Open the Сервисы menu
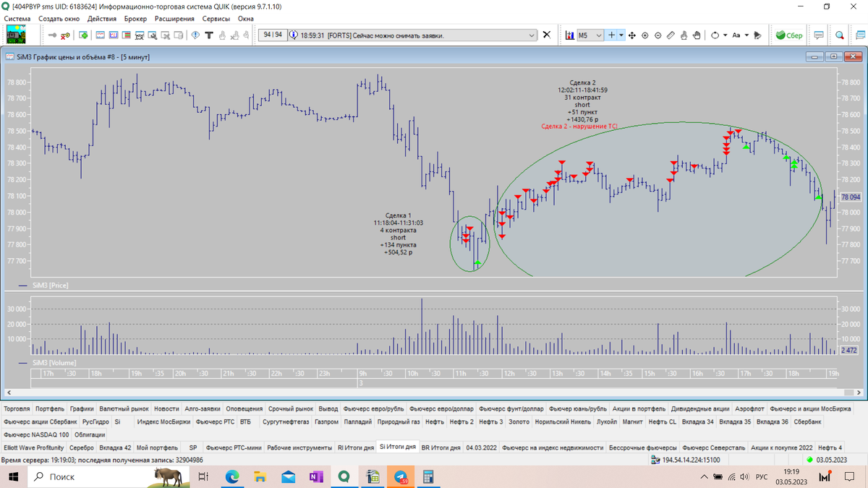868x488 pixels. pyautogui.click(x=216, y=18)
